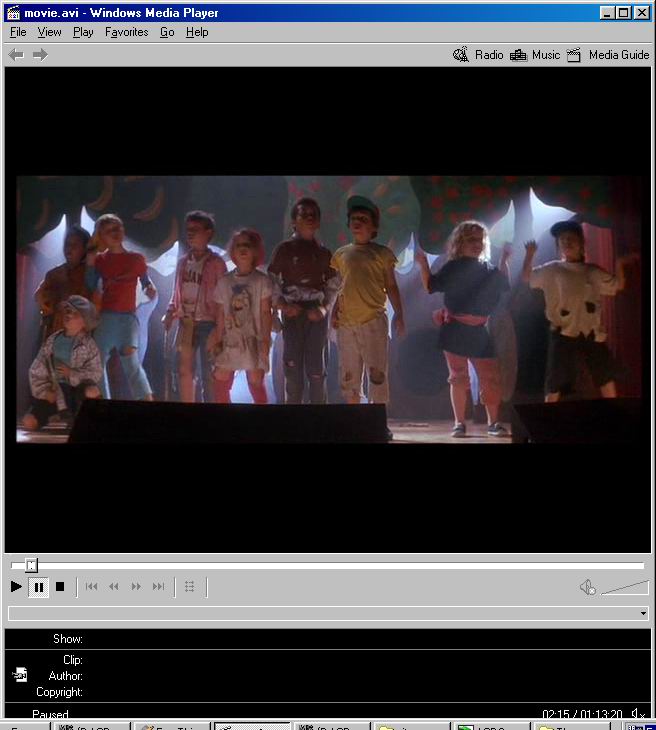Image resolution: width=656 pixels, height=730 pixels.
Task: Open the Help menu
Action: tap(197, 32)
